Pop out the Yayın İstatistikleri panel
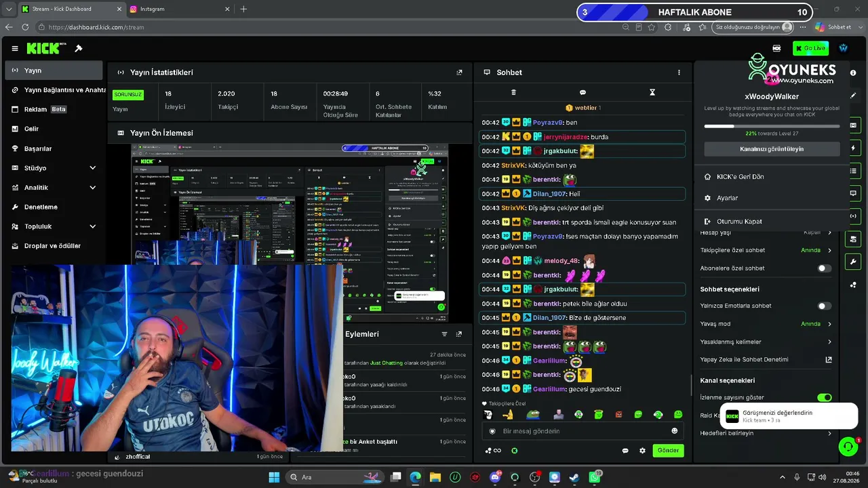The width and height of the screenshot is (868, 488). 459,73
